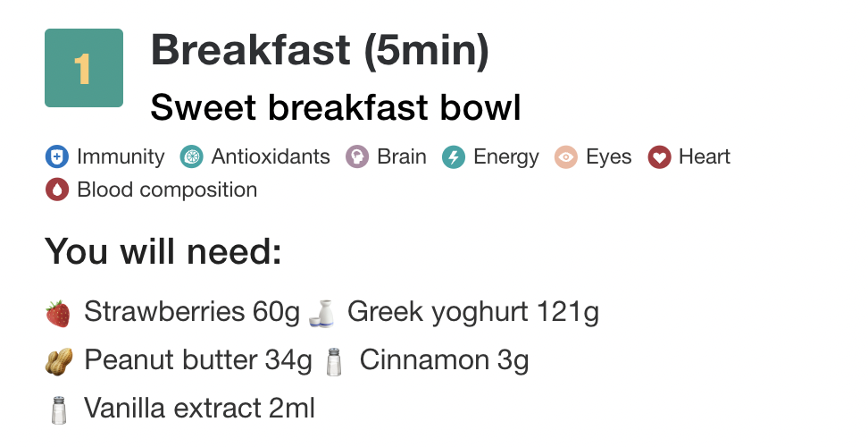
Task: Select the Strawberries 60g ingredient
Action: [x=191, y=312]
